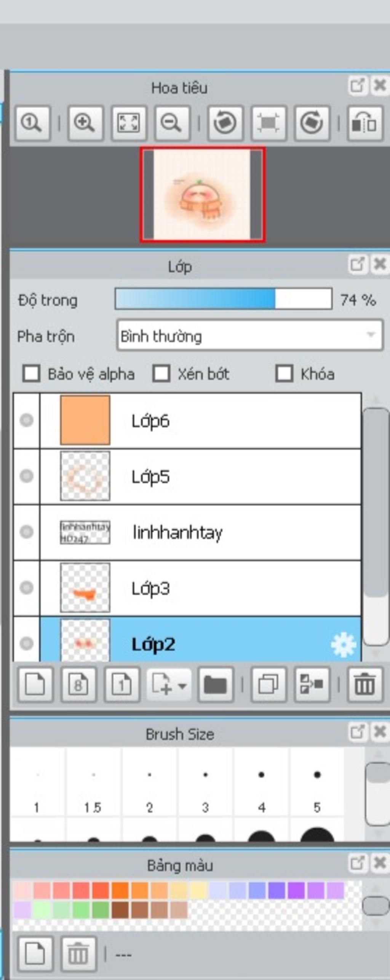390x980 pixels.
Task: Delete the selected layer with trash icon
Action: (x=364, y=685)
